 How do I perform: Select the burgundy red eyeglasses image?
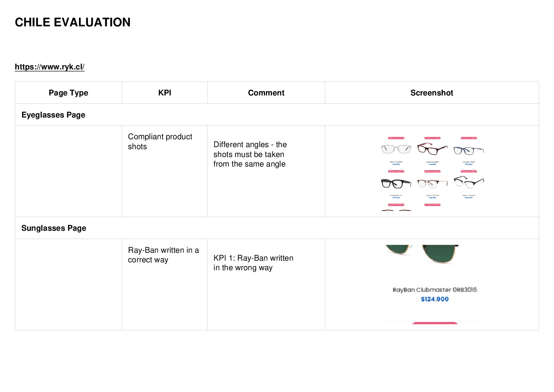point(432,148)
